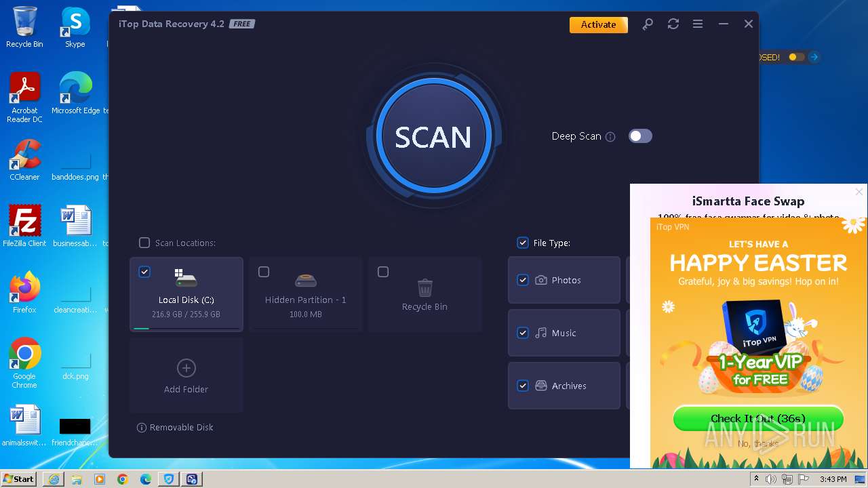Open the Skype desktop shortcut
868x488 pixels.
coord(75,27)
